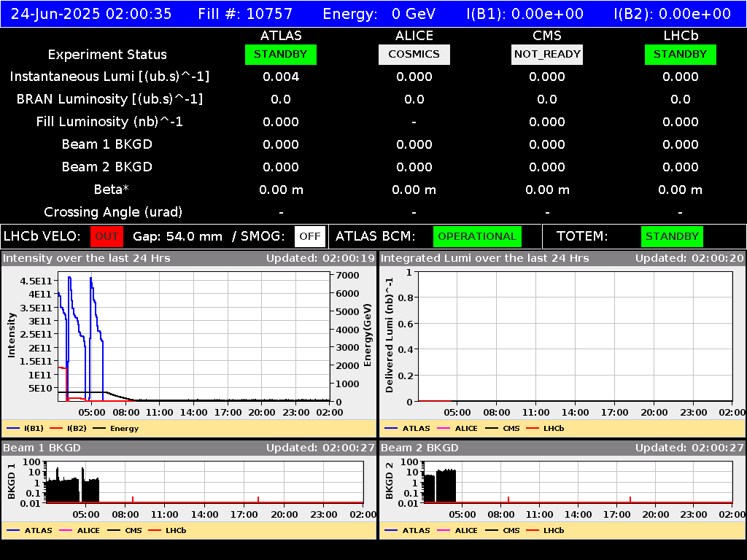Click the TOTEM STANDBY indicator
Image resolution: width=747 pixels, height=560 pixels.
(x=672, y=237)
